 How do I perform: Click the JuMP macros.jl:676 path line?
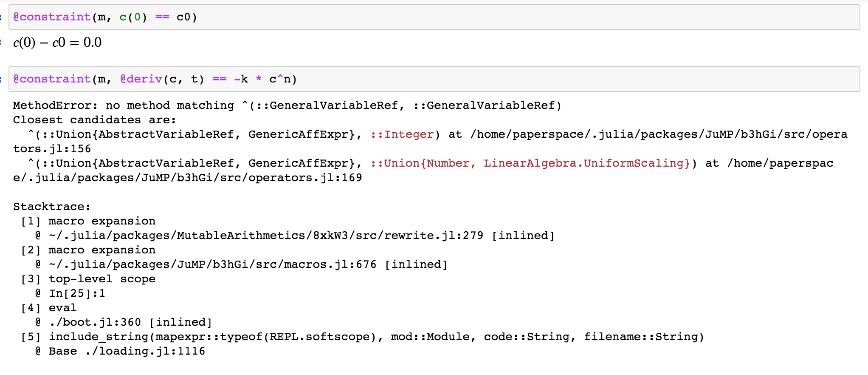click(242, 264)
